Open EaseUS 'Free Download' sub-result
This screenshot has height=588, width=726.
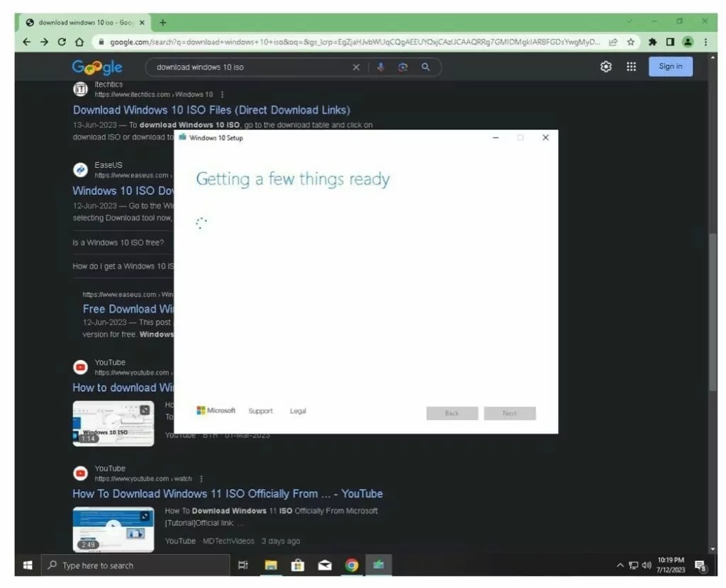(128, 309)
